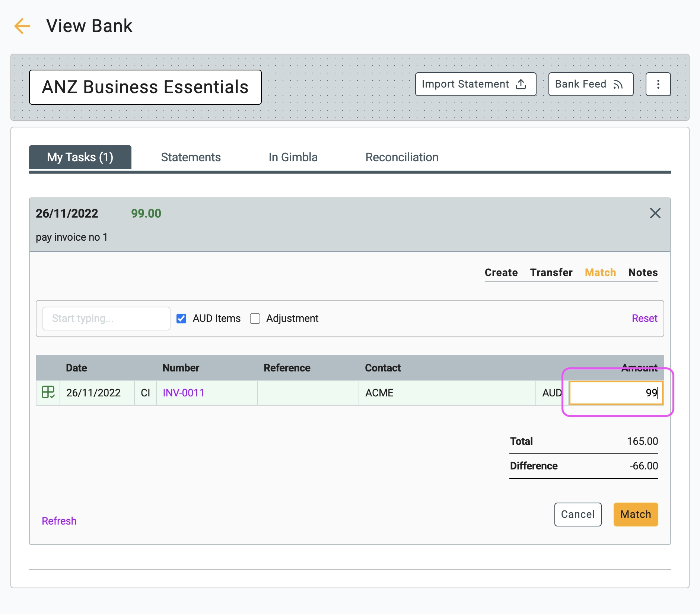This screenshot has height=614, width=700.
Task: Open the Notes action tab
Action: 643,272
